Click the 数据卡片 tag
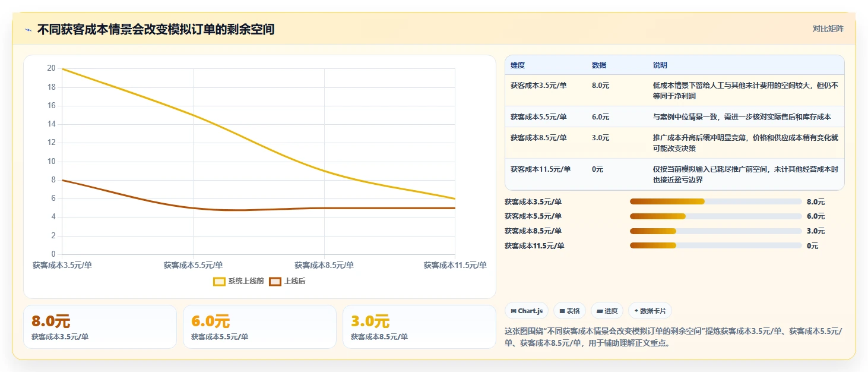The height and width of the screenshot is (372, 868). pyautogui.click(x=650, y=311)
